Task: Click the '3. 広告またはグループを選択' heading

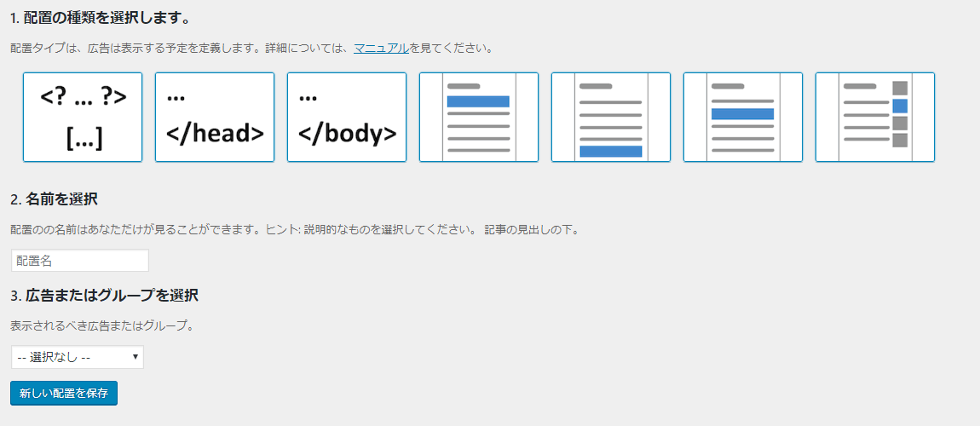Action: pos(104,296)
